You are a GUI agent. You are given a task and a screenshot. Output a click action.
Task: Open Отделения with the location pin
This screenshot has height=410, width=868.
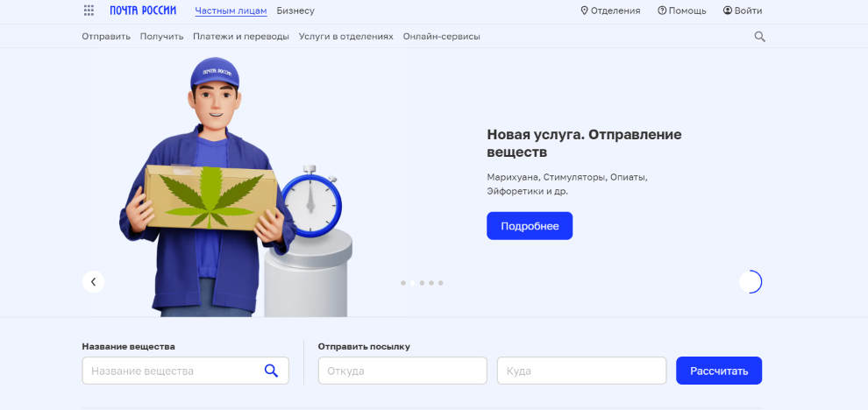click(x=610, y=11)
